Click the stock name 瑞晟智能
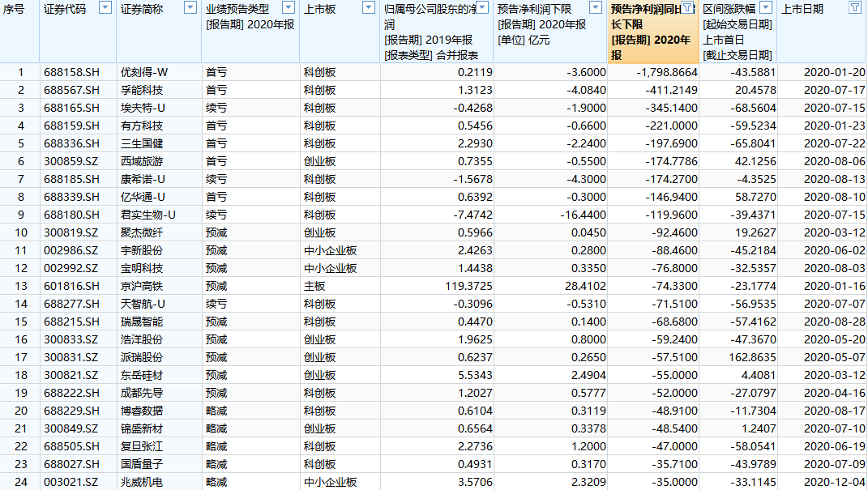This screenshot has height=490, width=868. (142, 322)
